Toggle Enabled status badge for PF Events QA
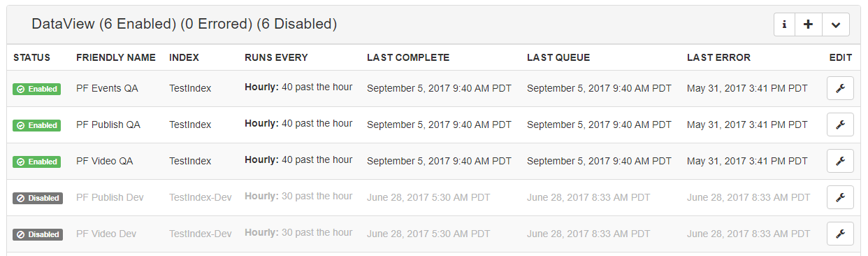The height and width of the screenshot is (256, 868). [x=36, y=89]
